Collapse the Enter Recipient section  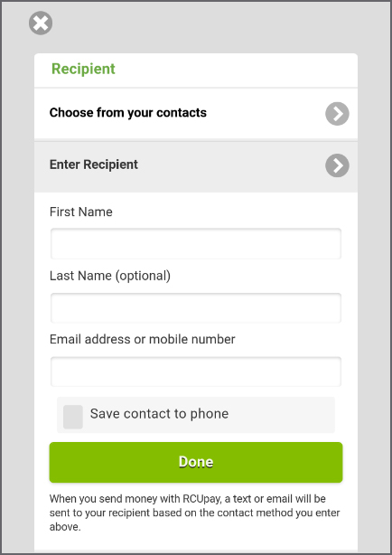[x=196, y=166]
